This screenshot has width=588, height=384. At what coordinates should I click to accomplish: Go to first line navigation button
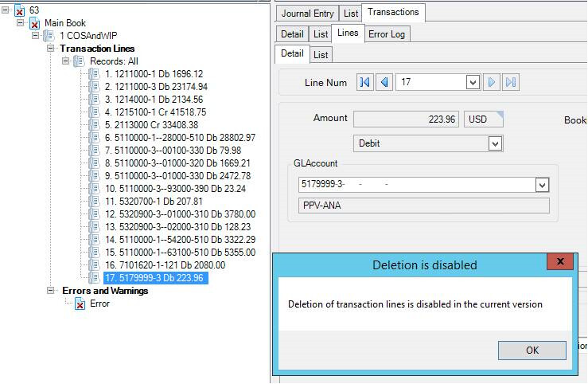365,82
